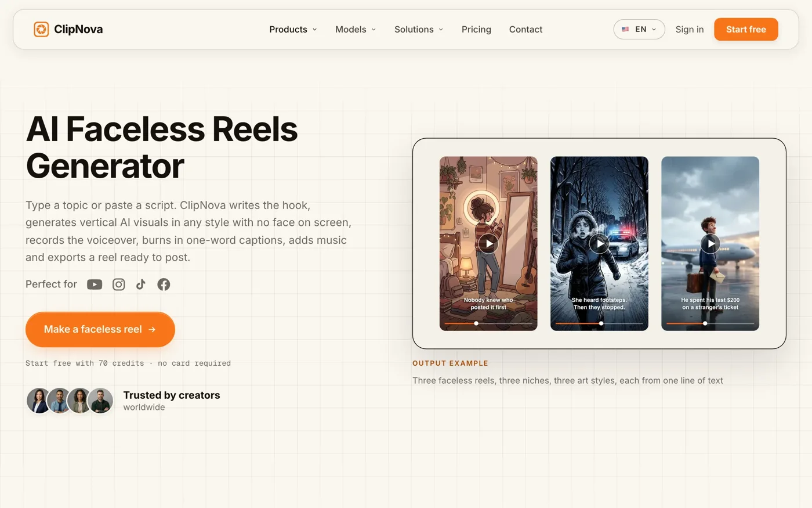812x508 pixels.
Task: Select the Instagram platform icon
Action: [x=119, y=284]
